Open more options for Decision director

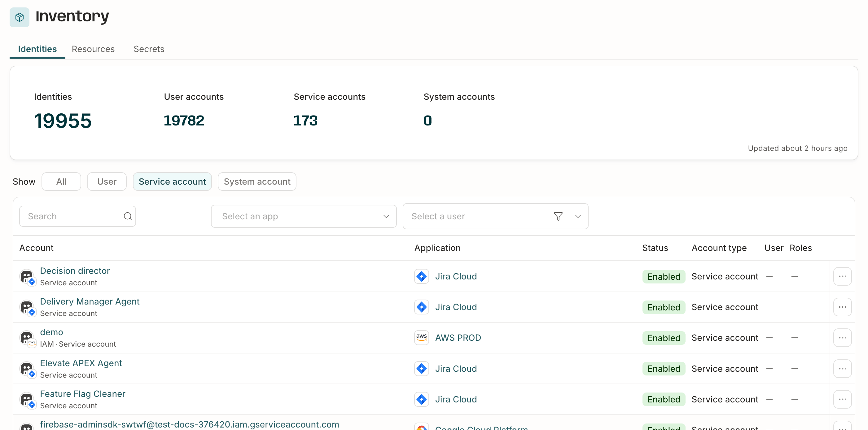pyautogui.click(x=842, y=276)
